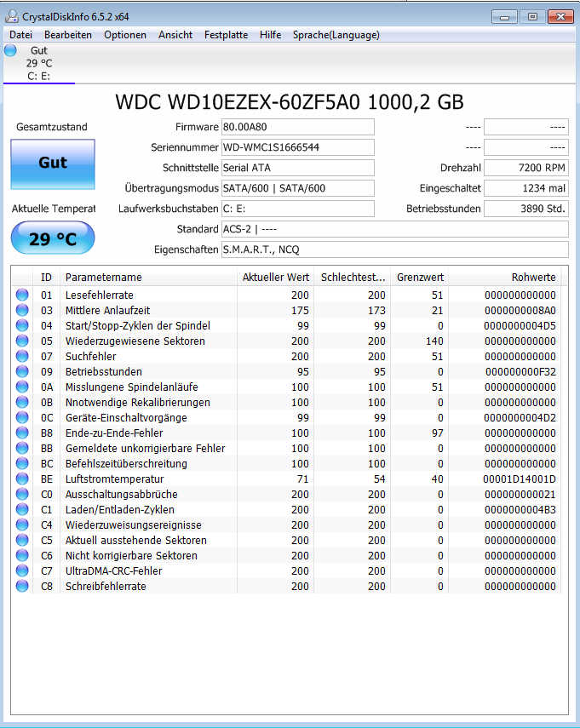580x728 pixels.
Task: Click Grenzwert value 140
Action: click(x=434, y=341)
